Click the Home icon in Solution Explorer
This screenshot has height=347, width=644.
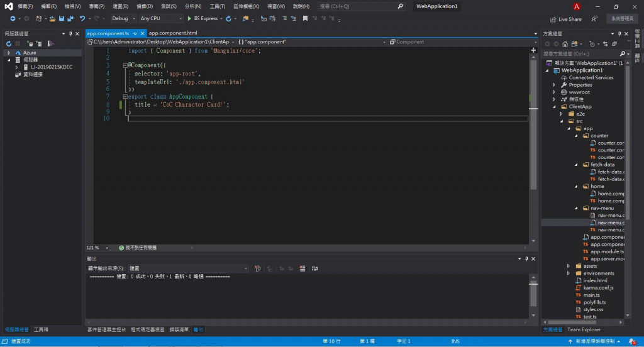click(x=565, y=44)
